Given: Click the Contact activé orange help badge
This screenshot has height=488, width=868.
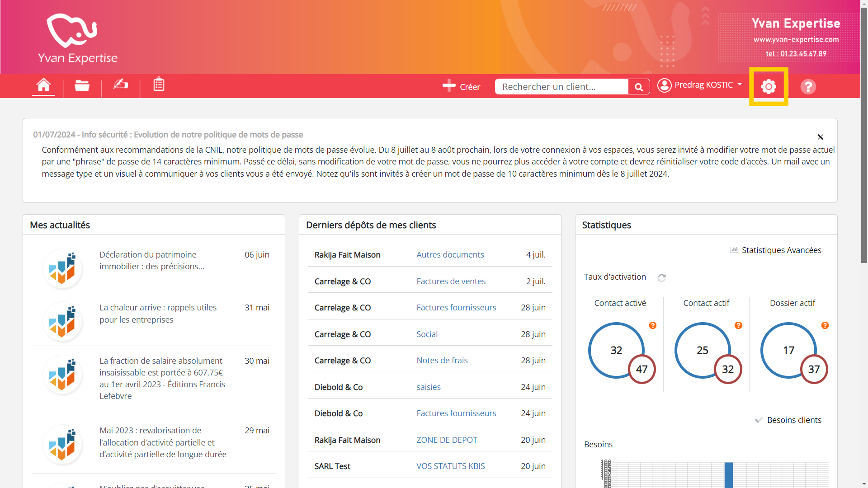Looking at the screenshot, I should (x=653, y=325).
